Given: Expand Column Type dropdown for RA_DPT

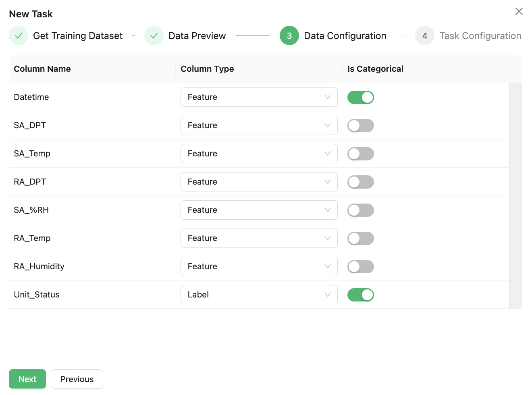Looking at the screenshot, I should (x=259, y=182).
